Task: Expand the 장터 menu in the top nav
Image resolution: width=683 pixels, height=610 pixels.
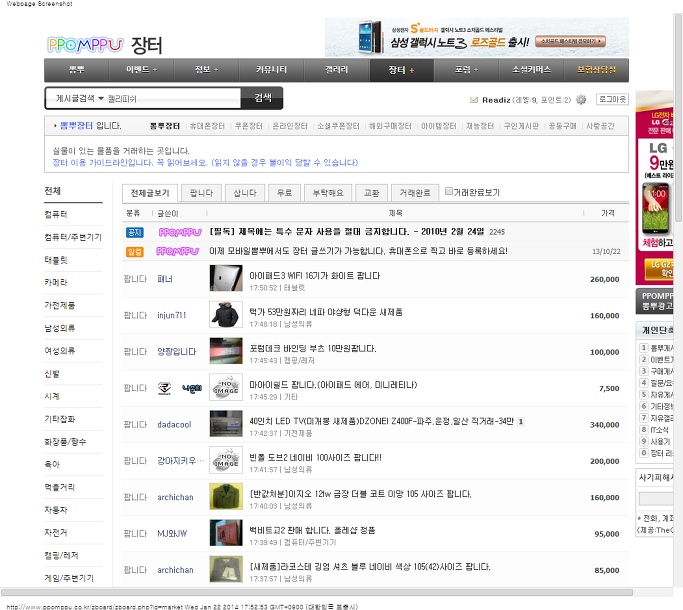Action: click(x=401, y=70)
